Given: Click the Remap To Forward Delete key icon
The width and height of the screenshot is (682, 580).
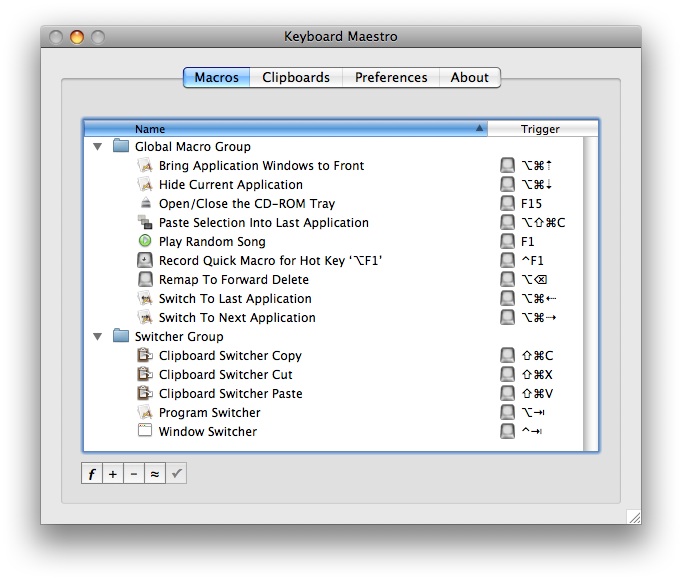Looking at the screenshot, I should coord(145,279).
